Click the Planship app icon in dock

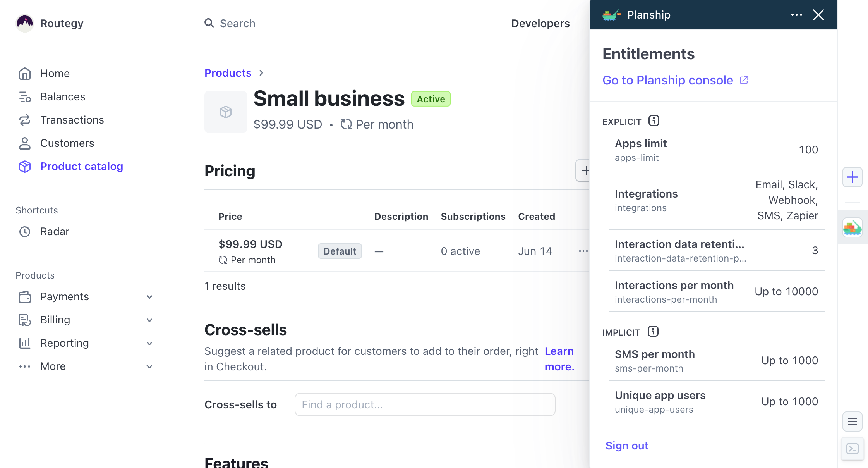(x=852, y=227)
